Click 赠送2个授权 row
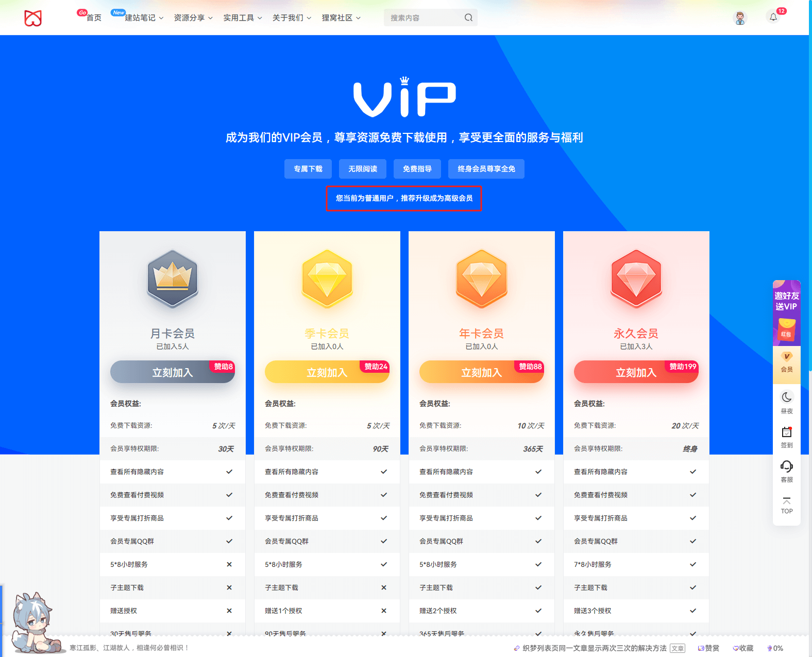 point(482,611)
